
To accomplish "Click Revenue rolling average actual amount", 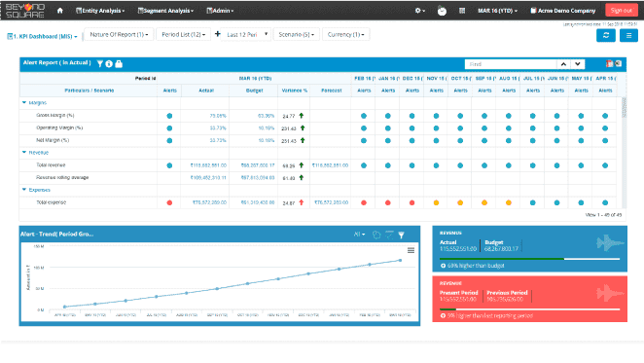I will 208,177.
